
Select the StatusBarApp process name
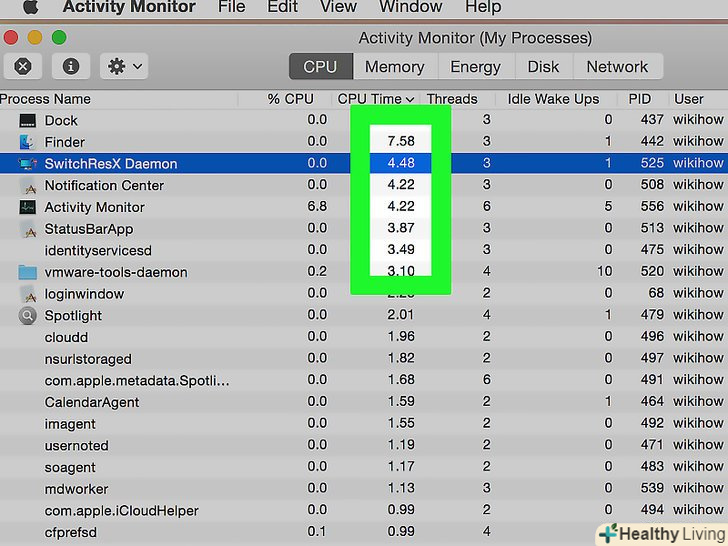pyautogui.click(x=89, y=229)
